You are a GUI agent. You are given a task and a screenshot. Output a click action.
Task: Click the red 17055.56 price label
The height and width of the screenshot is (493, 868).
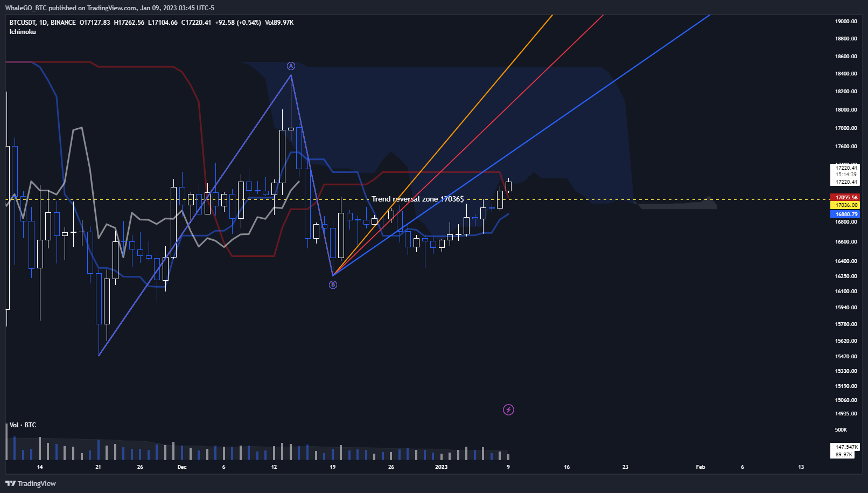845,198
